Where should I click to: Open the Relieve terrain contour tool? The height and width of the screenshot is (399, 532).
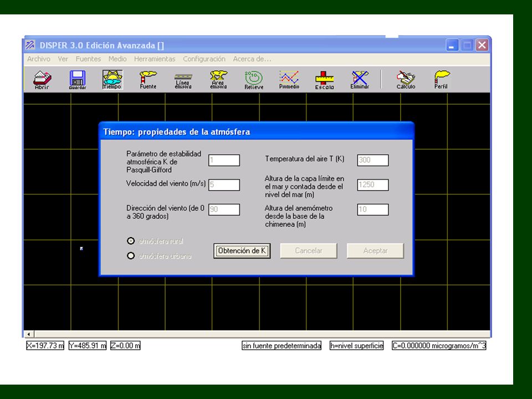[254, 80]
